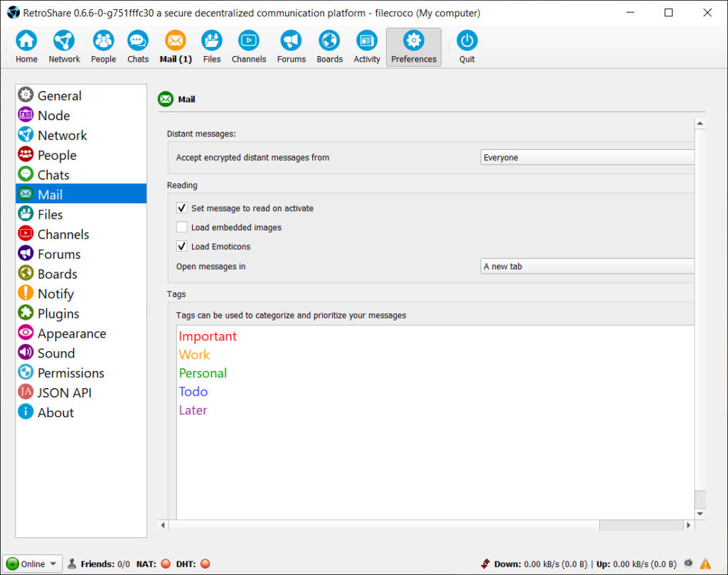Click the Friends count status icon
The width and height of the screenshot is (728, 575).
pyautogui.click(x=72, y=564)
